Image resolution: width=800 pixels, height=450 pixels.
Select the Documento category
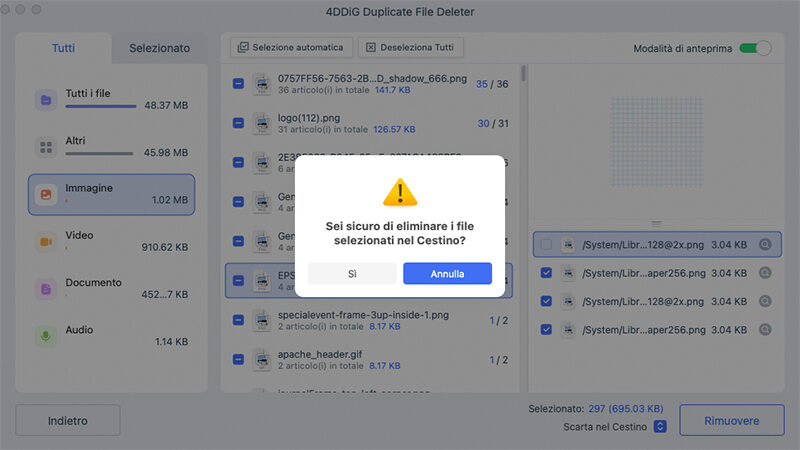coord(111,289)
